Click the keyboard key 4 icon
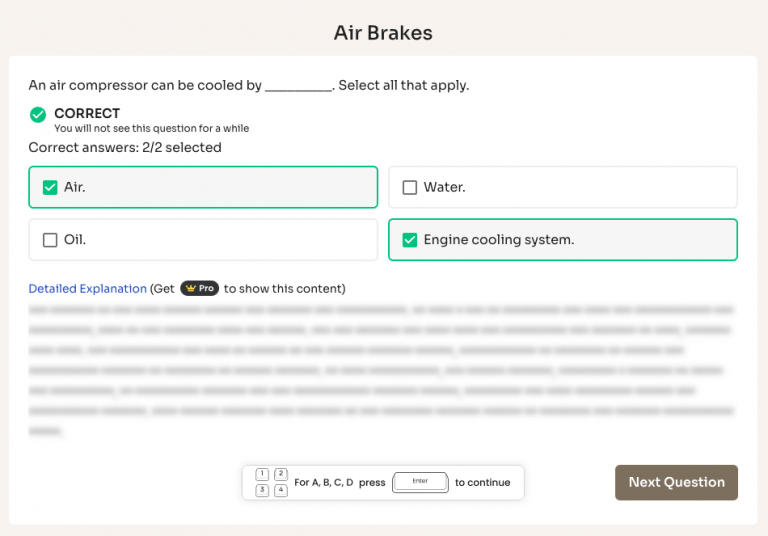The height and width of the screenshot is (536, 768). [281, 490]
